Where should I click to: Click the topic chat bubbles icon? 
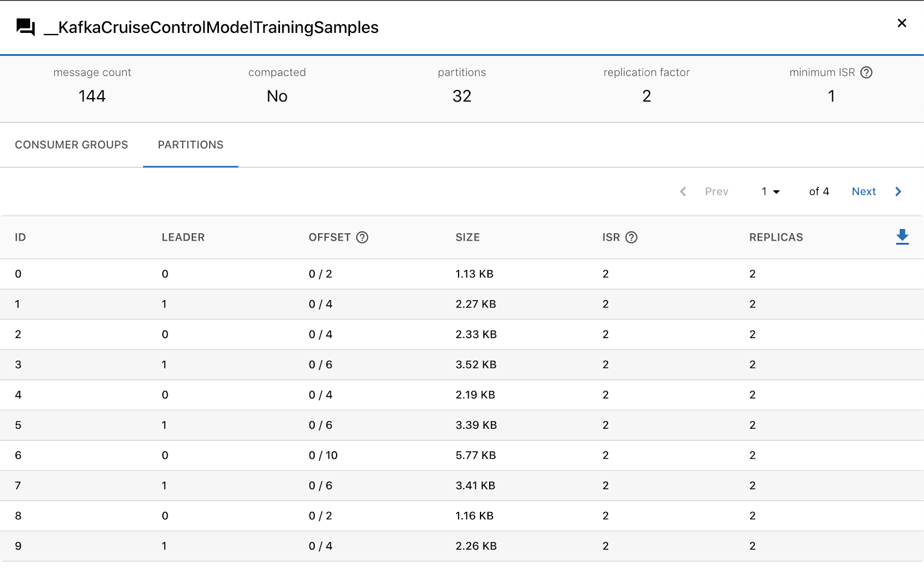pyautogui.click(x=25, y=27)
